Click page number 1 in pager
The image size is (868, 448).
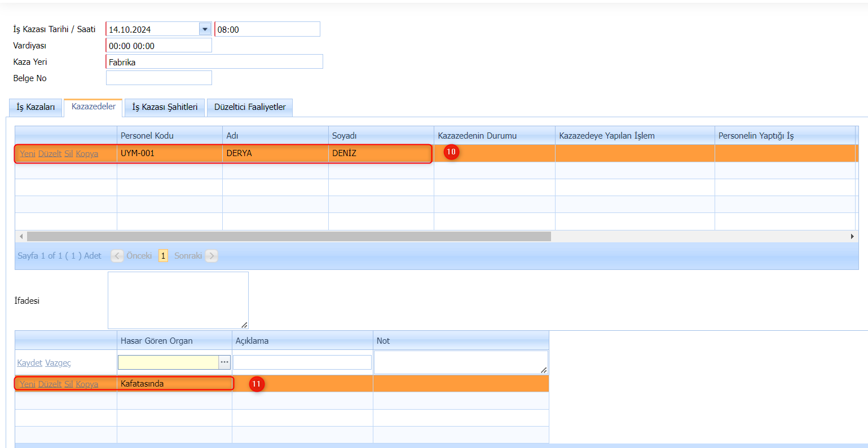tap(163, 256)
